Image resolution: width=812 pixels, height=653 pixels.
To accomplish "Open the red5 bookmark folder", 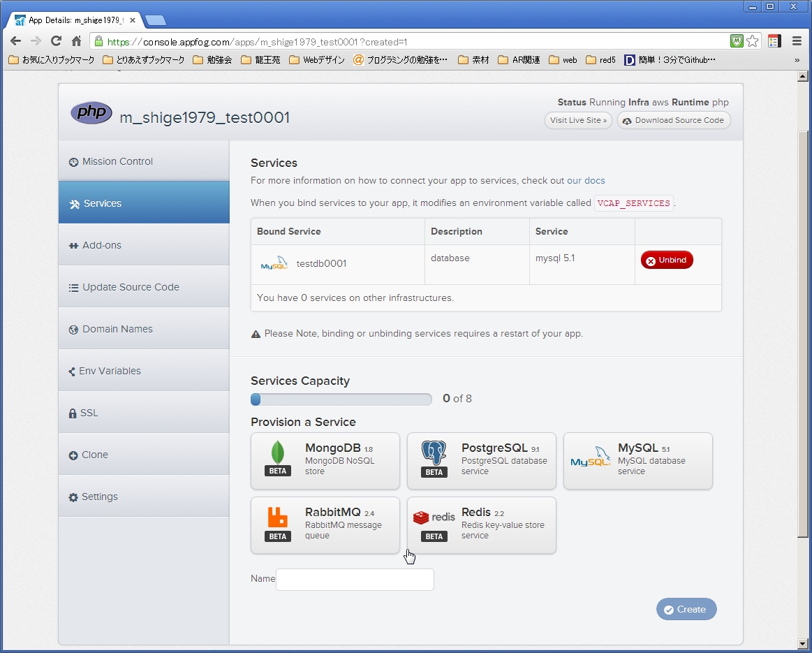I will (600, 60).
